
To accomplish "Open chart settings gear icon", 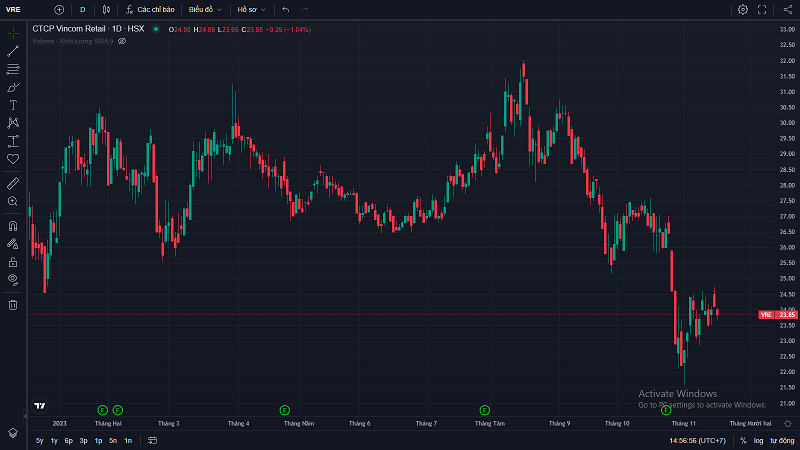I will tap(743, 9).
